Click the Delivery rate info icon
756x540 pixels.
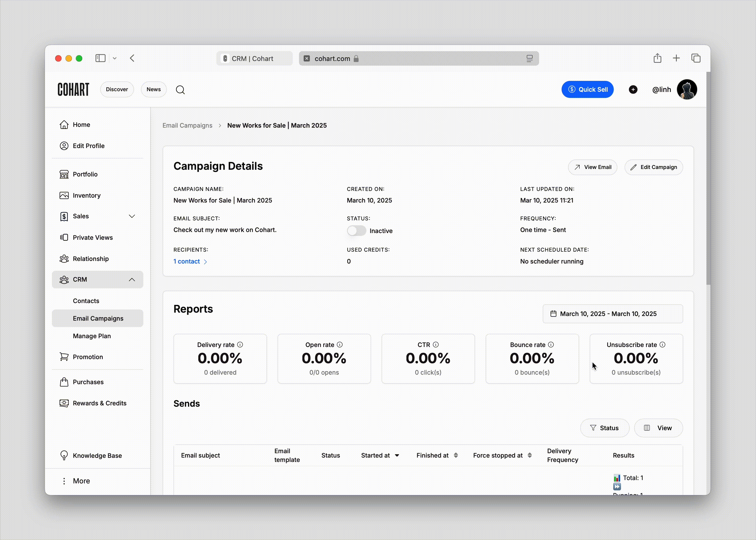[240, 345]
